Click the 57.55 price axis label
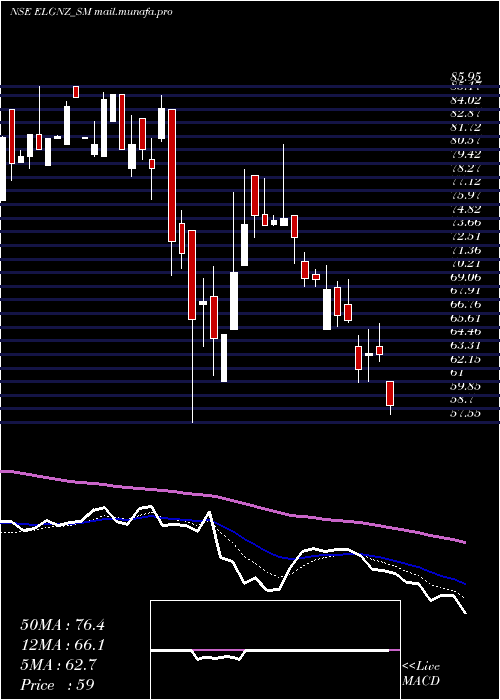 465,413
